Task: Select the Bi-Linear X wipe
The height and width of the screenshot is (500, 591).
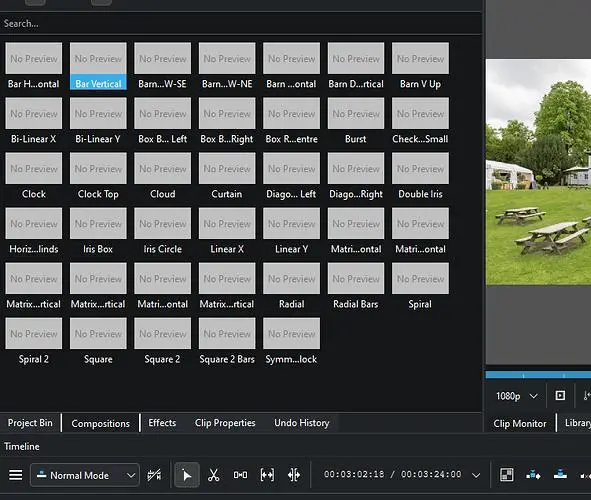Action: point(34,121)
